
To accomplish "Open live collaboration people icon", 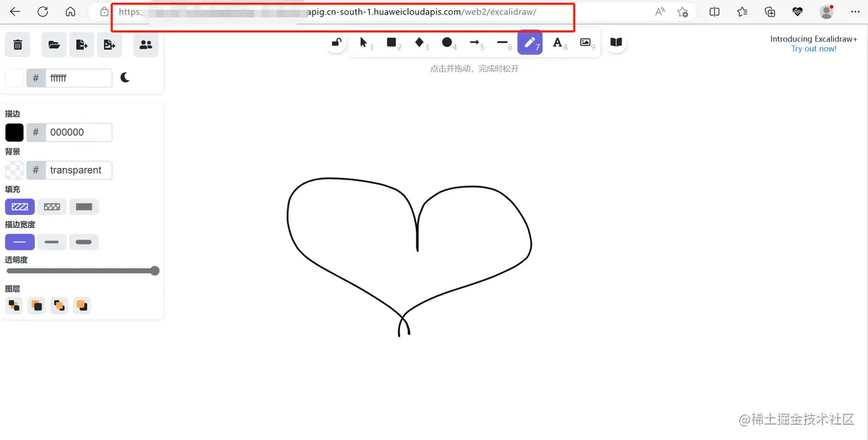I will click(145, 45).
